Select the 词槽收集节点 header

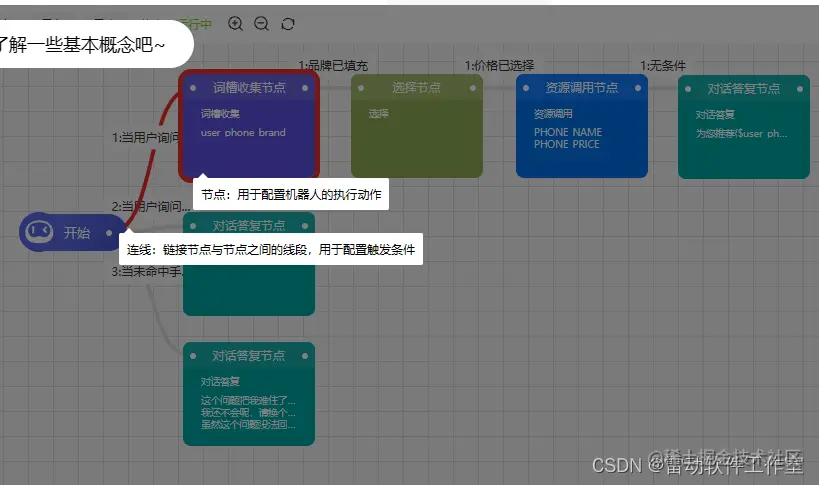click(x=249, y=88)
